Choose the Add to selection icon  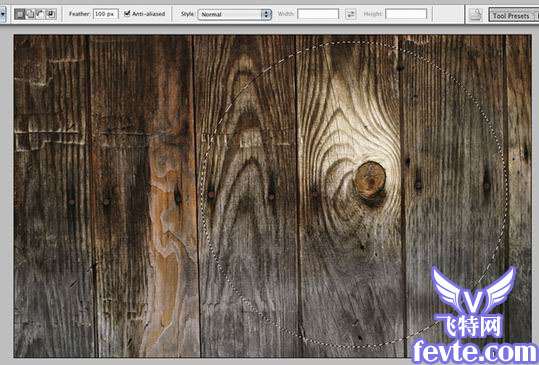coord(30,14)
